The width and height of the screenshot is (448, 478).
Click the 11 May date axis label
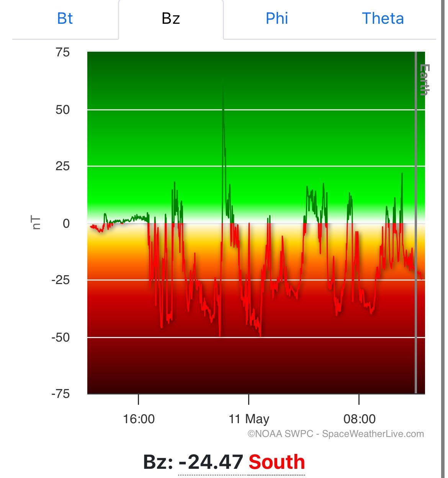pyautogui.click(x=249, y=419)
